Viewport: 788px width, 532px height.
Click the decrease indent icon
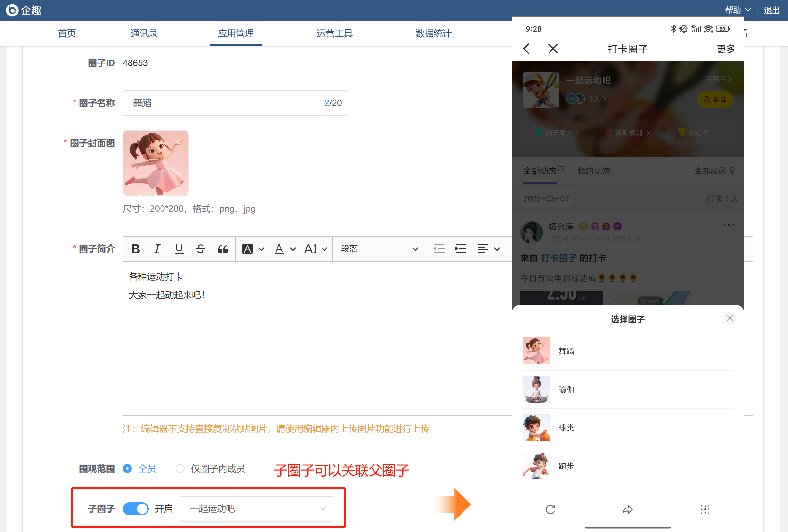[x=439, y=249]
